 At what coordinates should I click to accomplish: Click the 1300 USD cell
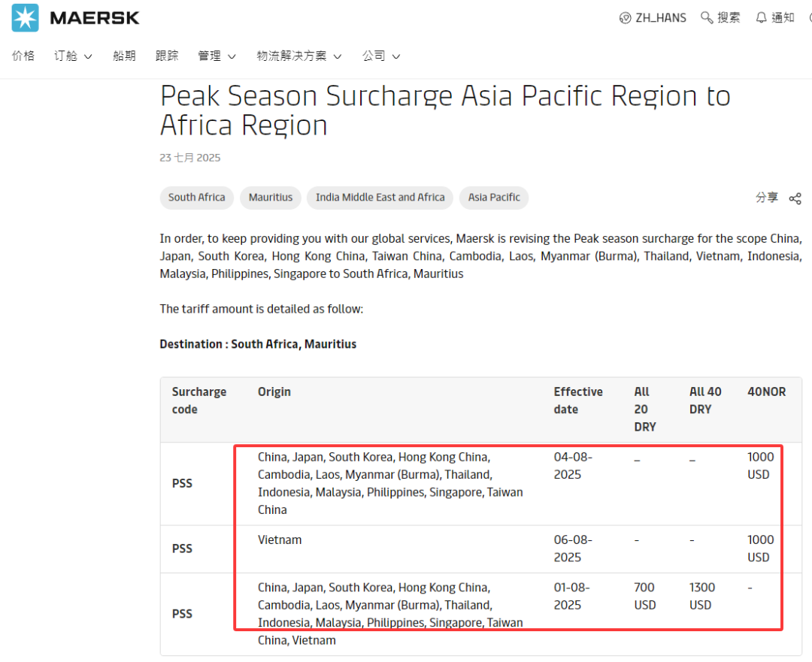click(x=702, y=597)
